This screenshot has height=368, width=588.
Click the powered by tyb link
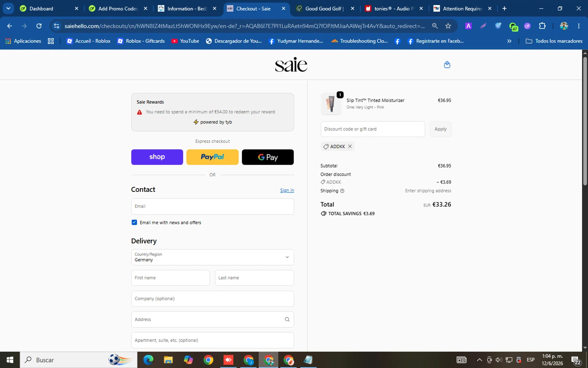click(212, 122)
